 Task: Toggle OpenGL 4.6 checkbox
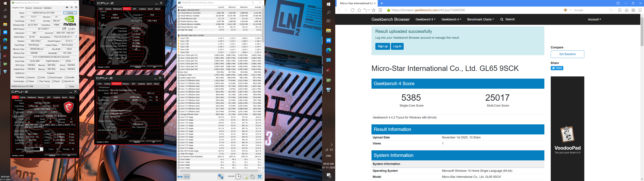(x=63, y=81)
